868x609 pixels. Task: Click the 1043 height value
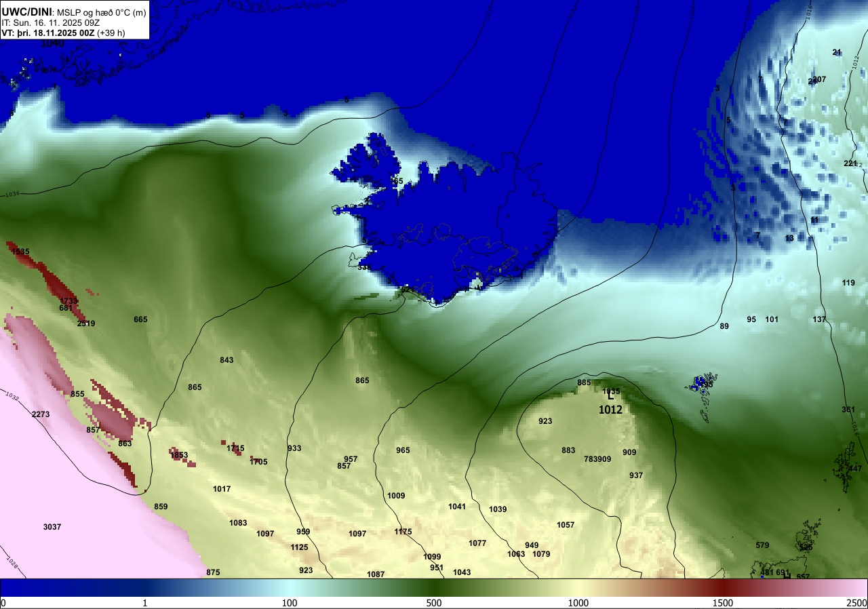tap(462, 572)
